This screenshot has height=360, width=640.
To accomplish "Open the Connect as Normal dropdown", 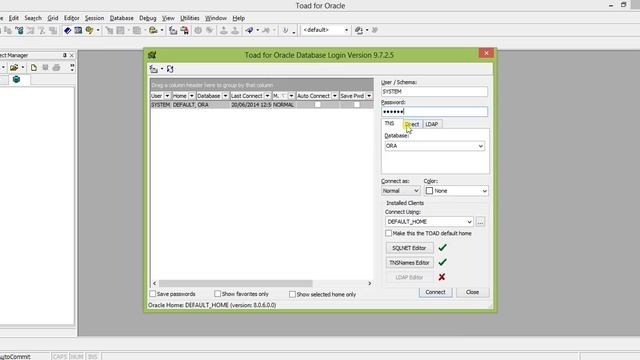I will click(x=416, y=191).
